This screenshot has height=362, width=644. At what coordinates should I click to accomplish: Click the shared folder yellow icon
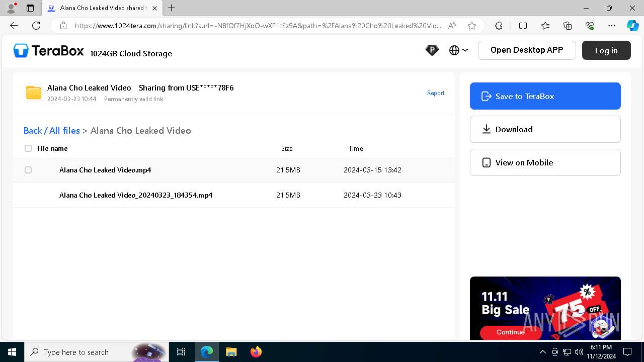coord(34,93)
